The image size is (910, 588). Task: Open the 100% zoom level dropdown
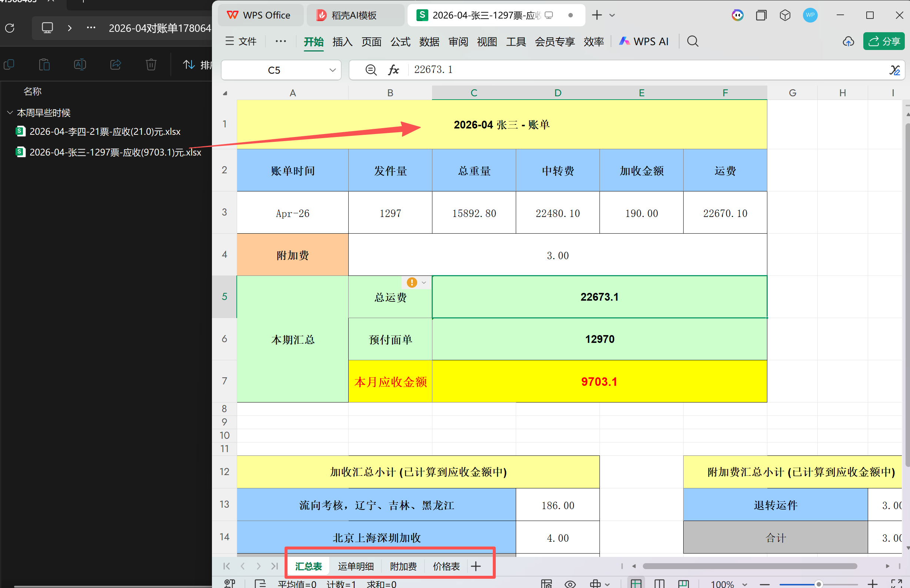[744, 584]
